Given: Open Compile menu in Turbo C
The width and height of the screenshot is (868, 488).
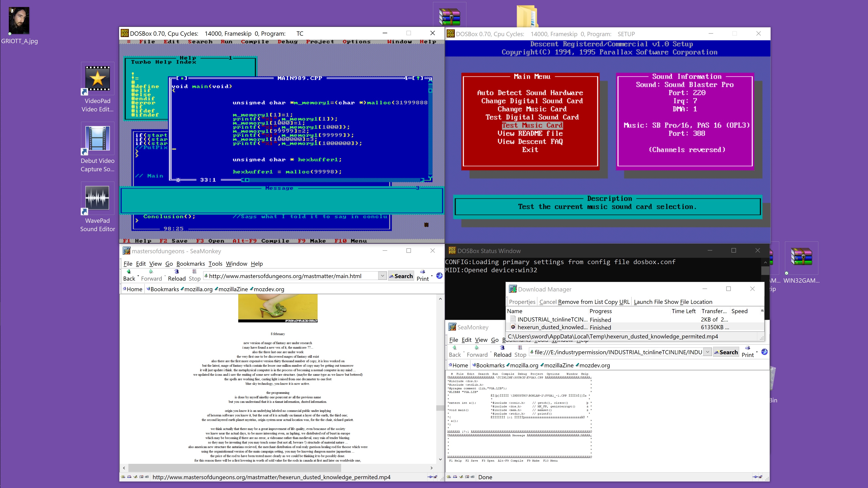Looking at the screenshot, I should click(255, 42).
